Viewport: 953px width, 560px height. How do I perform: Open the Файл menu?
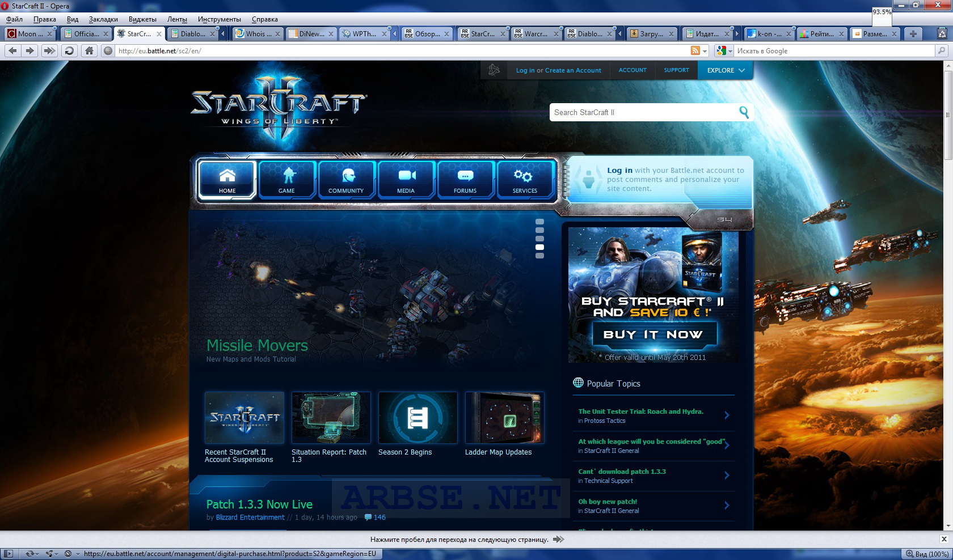(x=14, y=19)
